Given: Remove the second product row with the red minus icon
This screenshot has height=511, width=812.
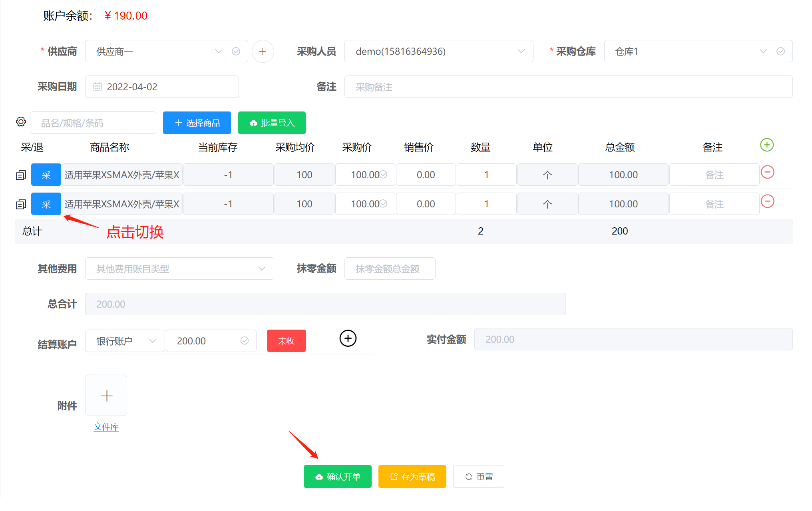Looking at the screenshot, I should point(767,201).
